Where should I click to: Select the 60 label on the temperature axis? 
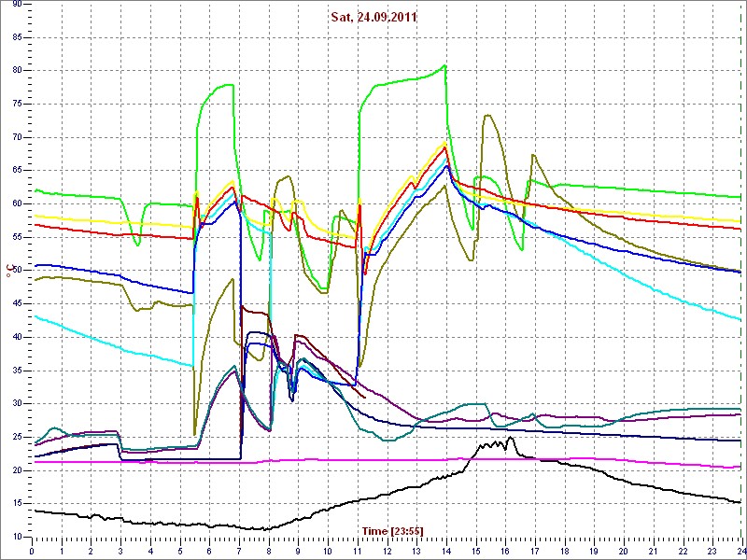pos(16,203)
